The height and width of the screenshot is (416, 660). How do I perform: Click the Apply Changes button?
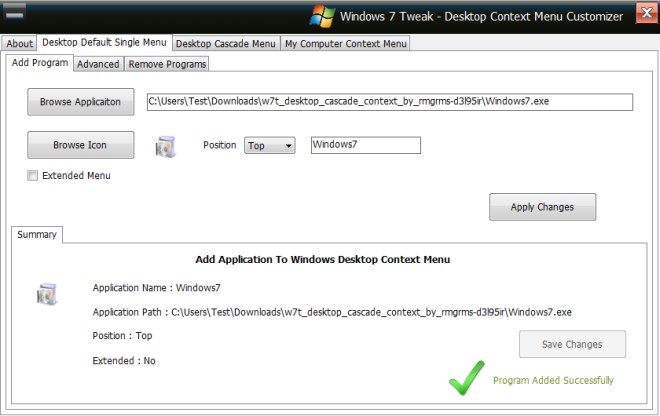click(x=542, y=207)
